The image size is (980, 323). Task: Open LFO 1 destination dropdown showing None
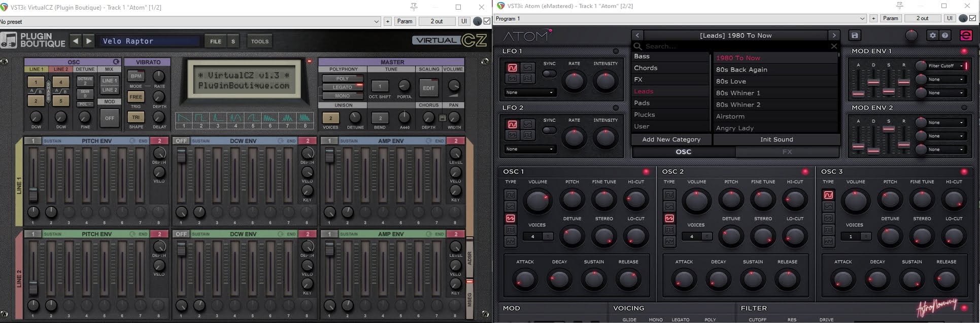tap(529, 92)
